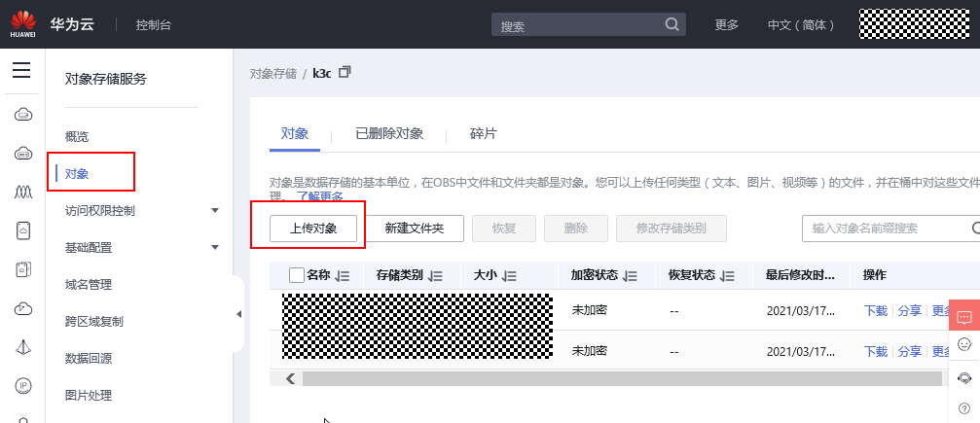
Task: Expand the 基础配置 menu arrow
Action: click(x=215, y=247)
